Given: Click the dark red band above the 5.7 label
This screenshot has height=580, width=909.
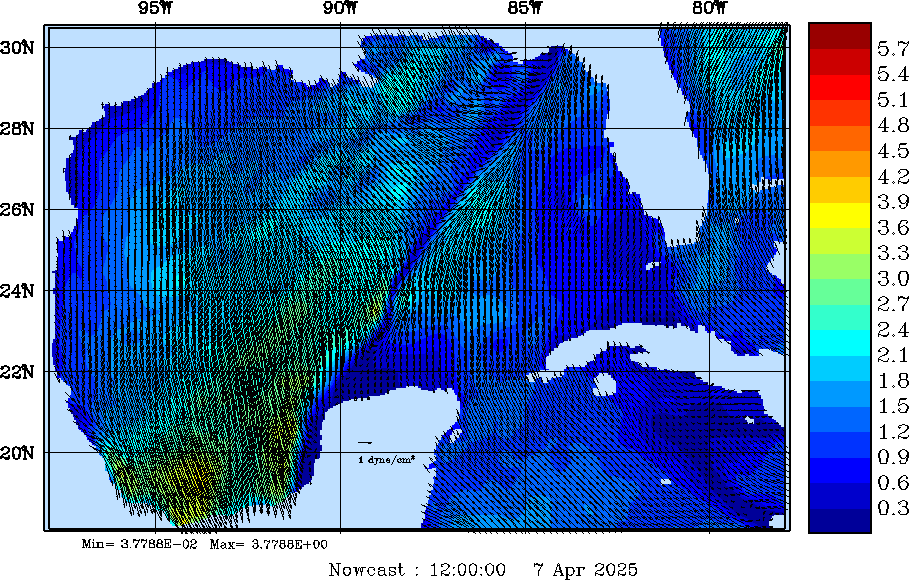Looking at the screenshot, I should tap(840, 36).
